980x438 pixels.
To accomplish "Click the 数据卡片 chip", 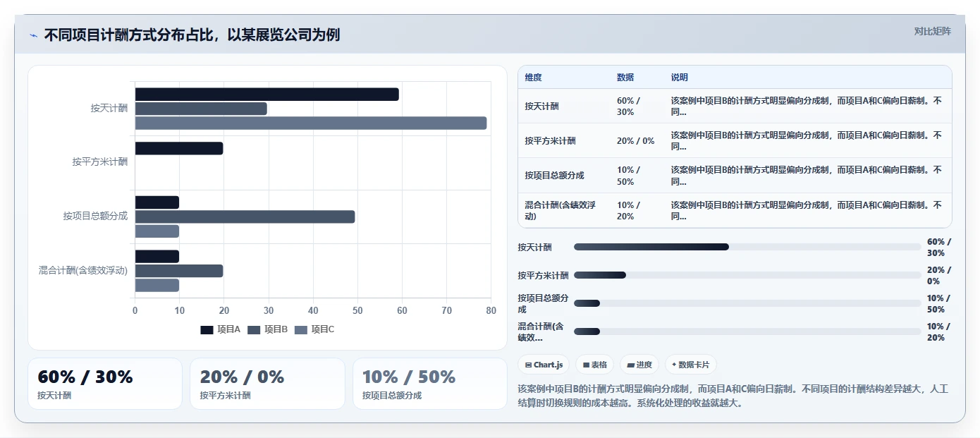I will pos(691,365).
